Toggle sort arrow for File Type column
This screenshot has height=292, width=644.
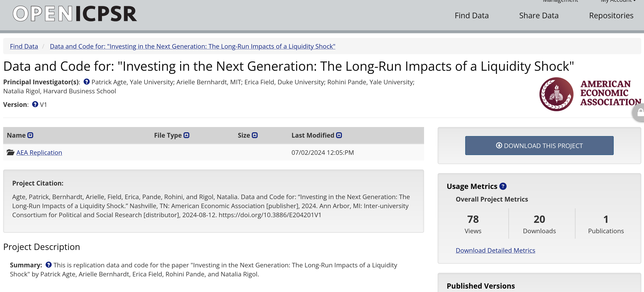tap(186, 135)
